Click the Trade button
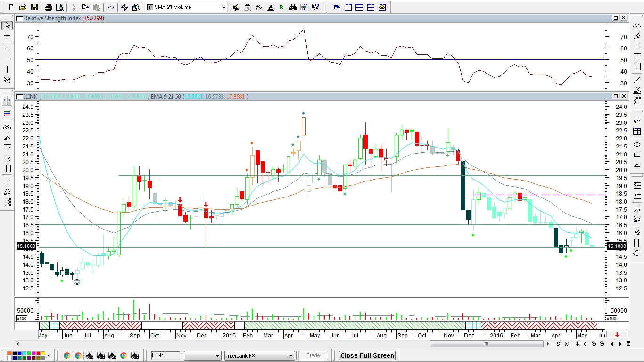The image size is (644, 362). coord(313,355)
